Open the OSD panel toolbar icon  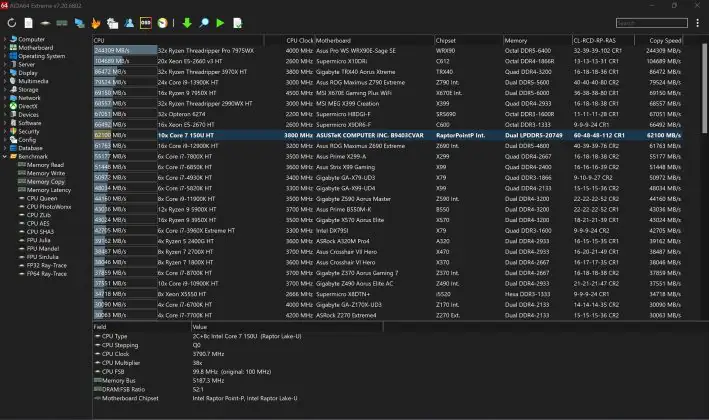click(146, 23)
